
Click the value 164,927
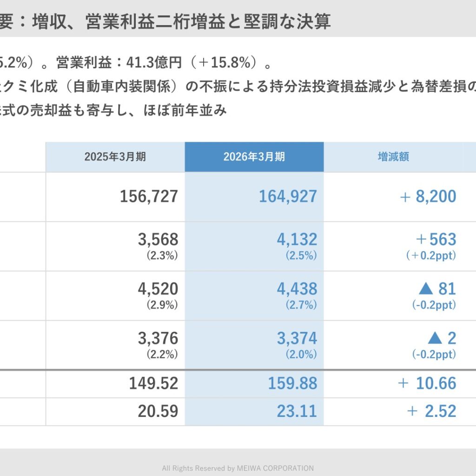288,196
